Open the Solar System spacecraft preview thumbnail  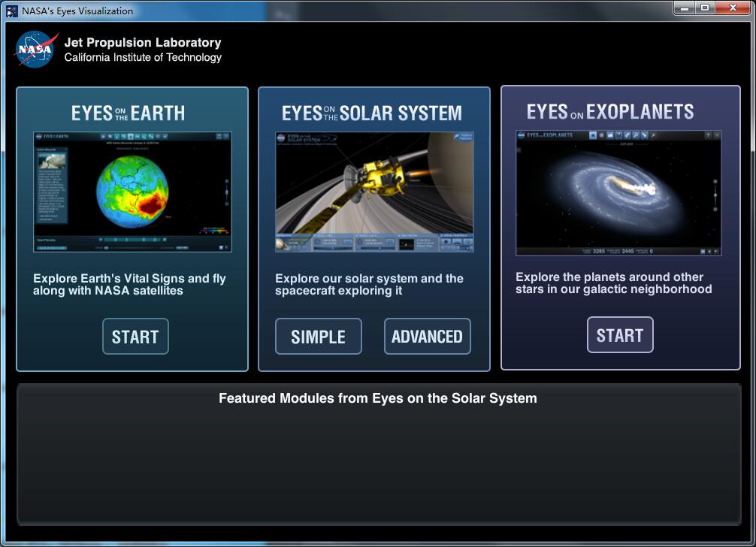375,192
